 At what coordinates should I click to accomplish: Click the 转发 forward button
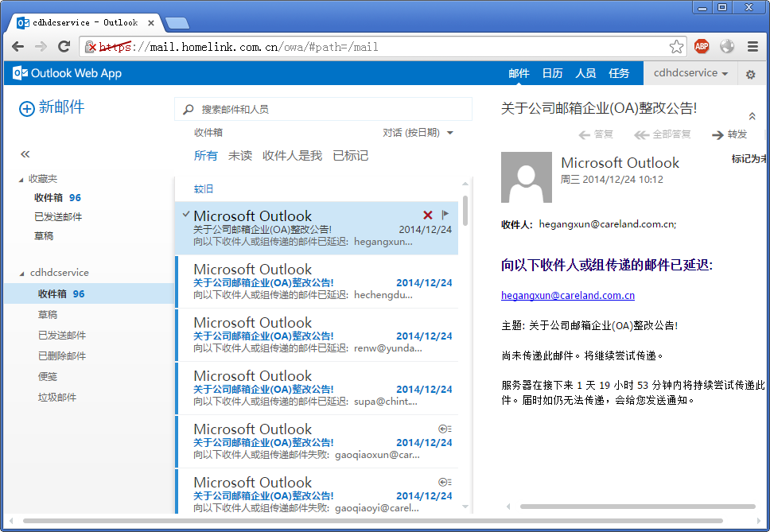point(729,134)
